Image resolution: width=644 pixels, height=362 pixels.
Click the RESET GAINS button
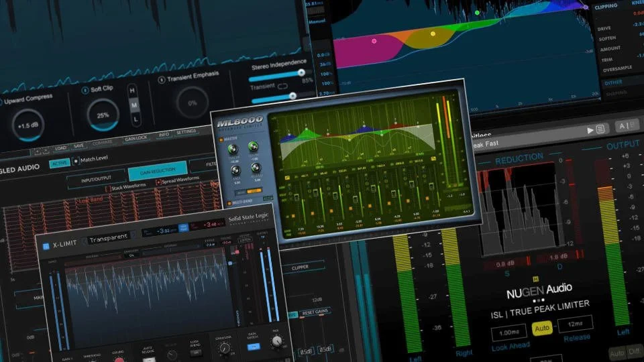point(315,312)
